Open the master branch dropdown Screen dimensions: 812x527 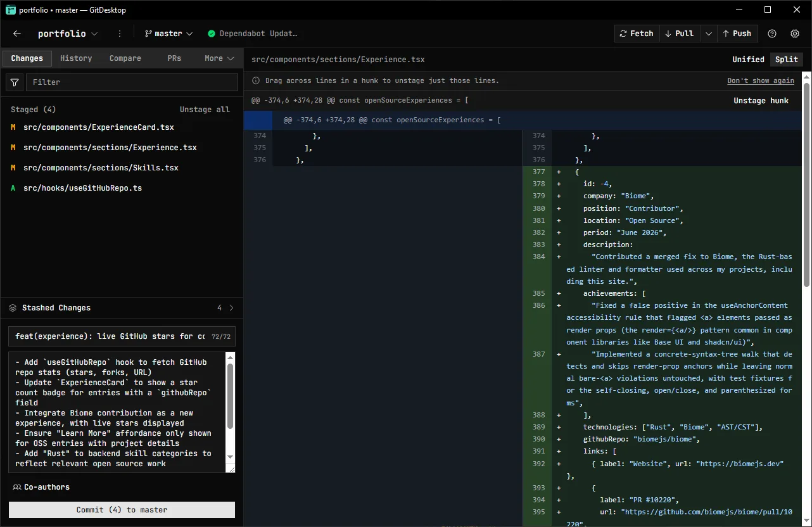point(168,34)
